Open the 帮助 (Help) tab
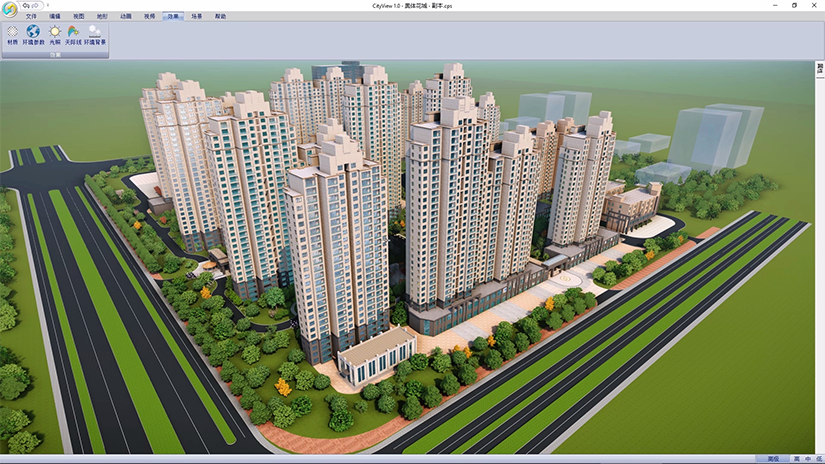The height and width of the screenshot is (464, 825). (x=220, y=17)
